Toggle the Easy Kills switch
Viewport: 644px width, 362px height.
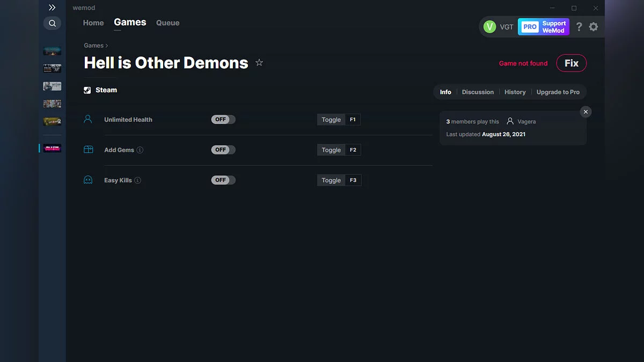223,180
